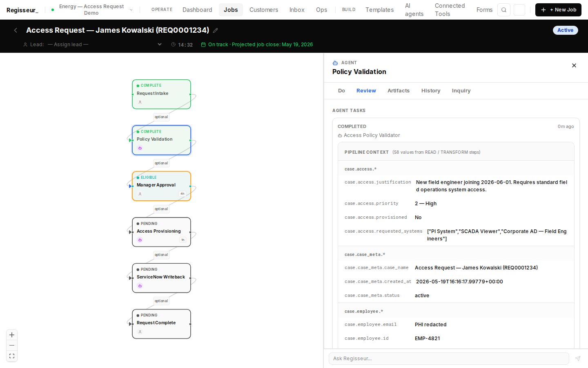Click the blank square button beside search
The image size is (588, 368).
pos(519,10)
